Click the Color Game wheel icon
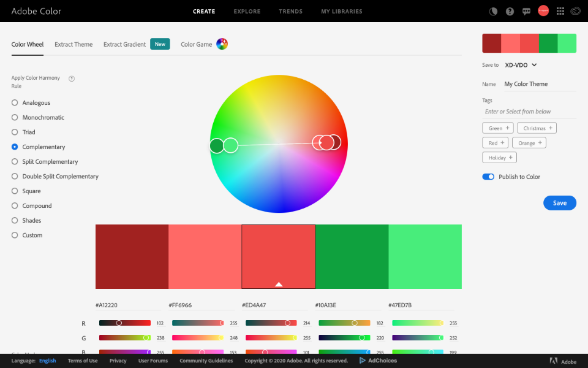The width and height of the screenshot is (588, 368). pos(222,44)
